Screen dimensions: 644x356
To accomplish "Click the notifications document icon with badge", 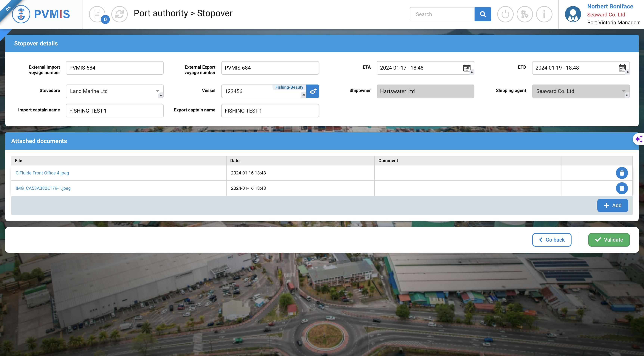I will (97, 14).
